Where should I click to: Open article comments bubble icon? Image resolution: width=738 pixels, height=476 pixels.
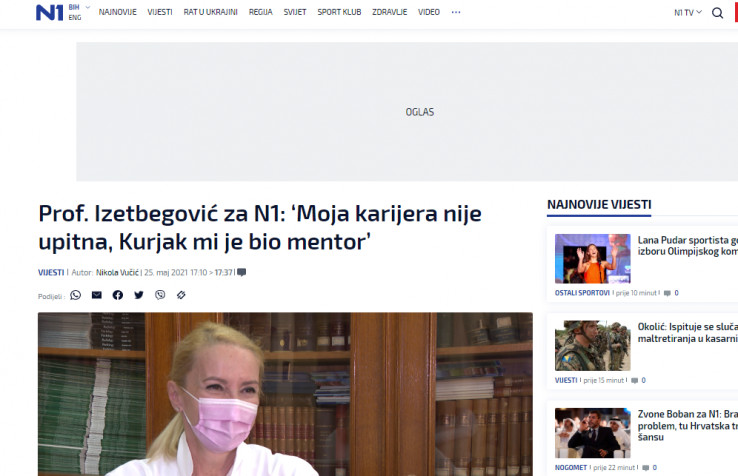pos(242,272)
